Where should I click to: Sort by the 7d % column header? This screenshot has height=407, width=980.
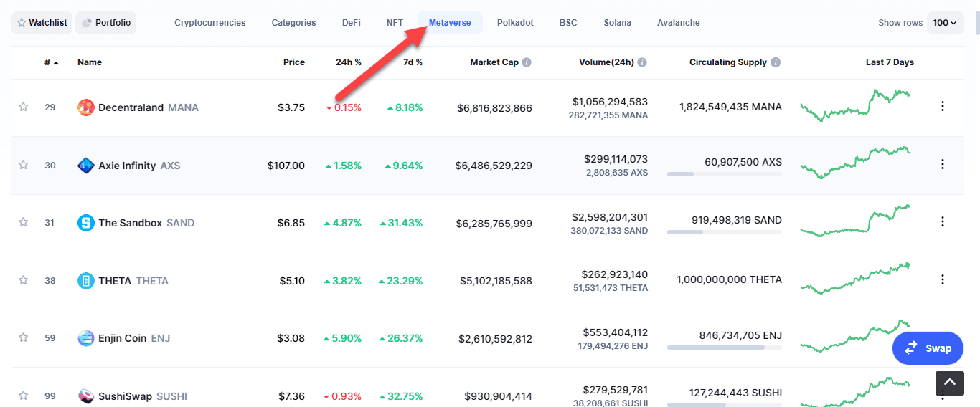[413, 62]
